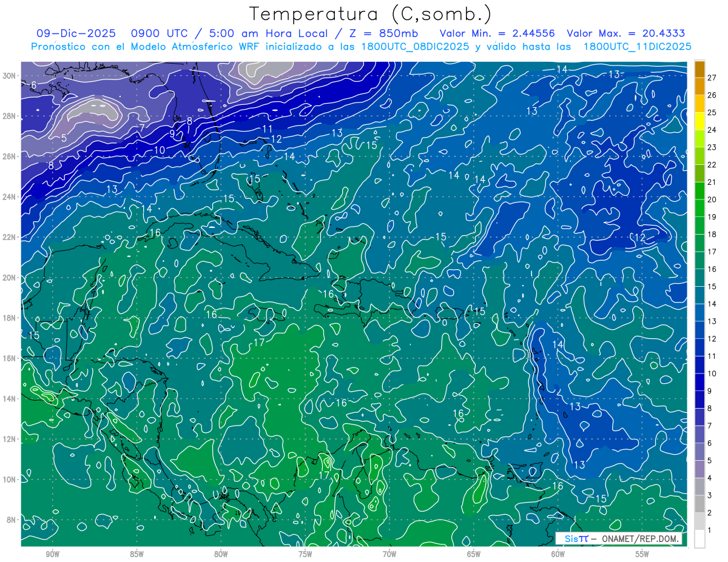The image size is (728, 562).
Task: Click the '3' label on the color scale
Action: (x=709, y=496)
